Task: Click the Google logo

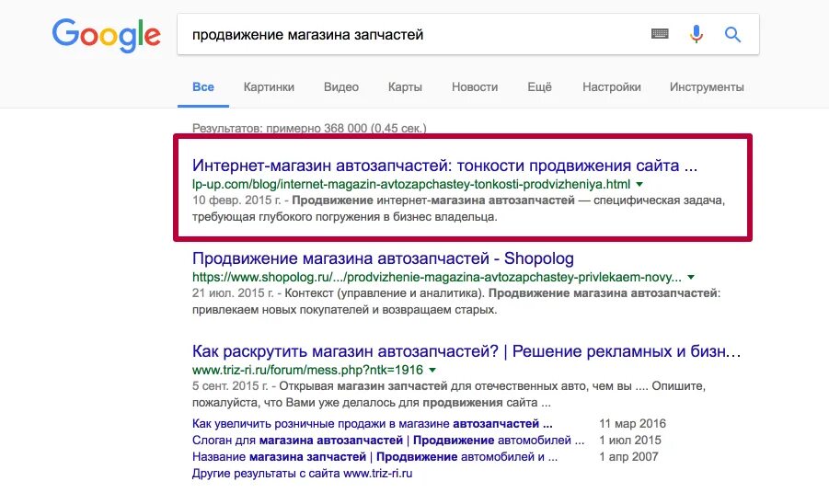Action: (106, 35)
